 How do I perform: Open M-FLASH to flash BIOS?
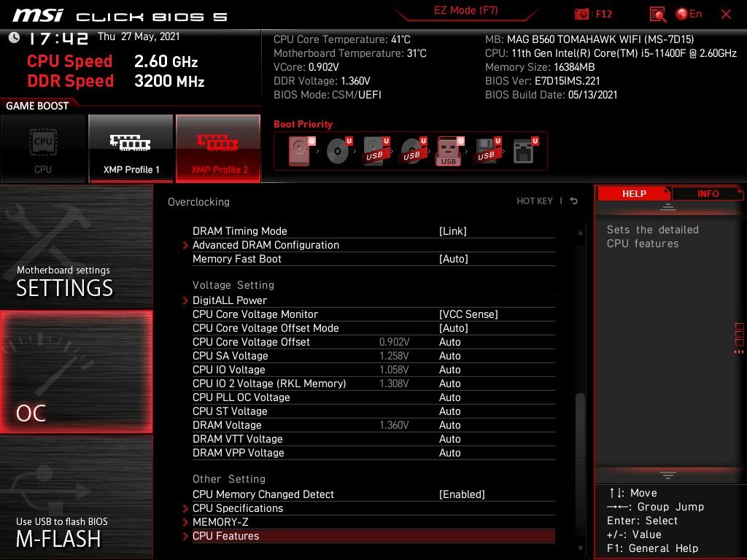[76, 497]
